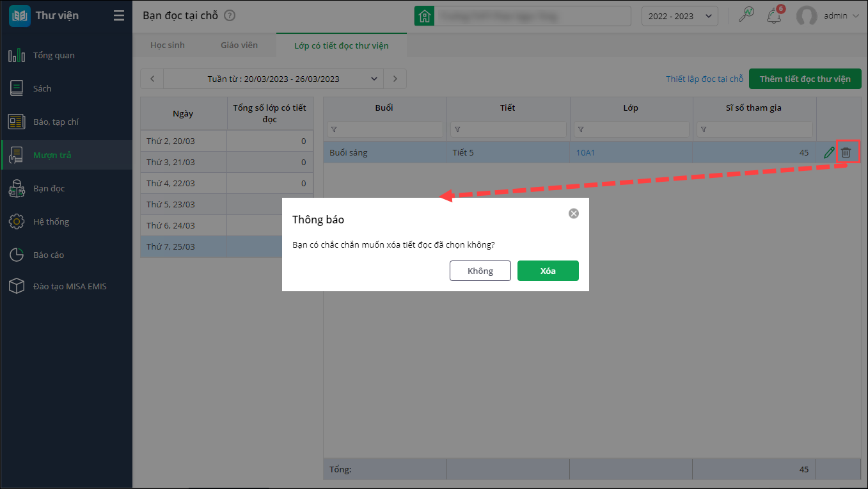Switch to the Giáo viên tab
The image size is (868, 489).
(239, 45)
